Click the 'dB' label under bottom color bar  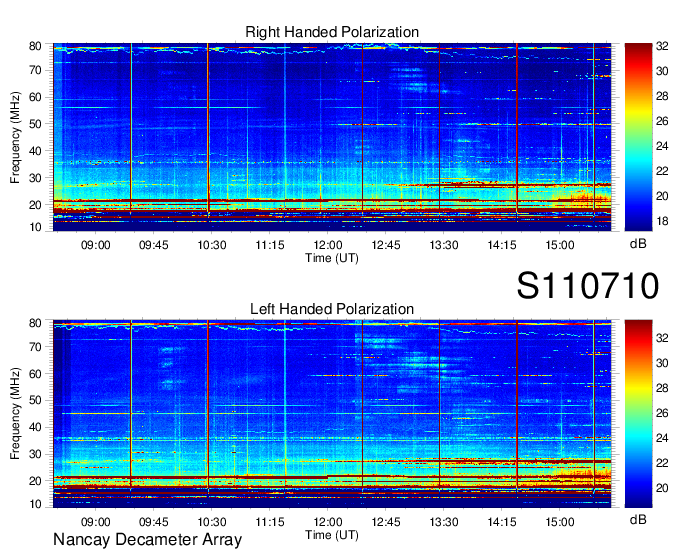coord(638,520)
